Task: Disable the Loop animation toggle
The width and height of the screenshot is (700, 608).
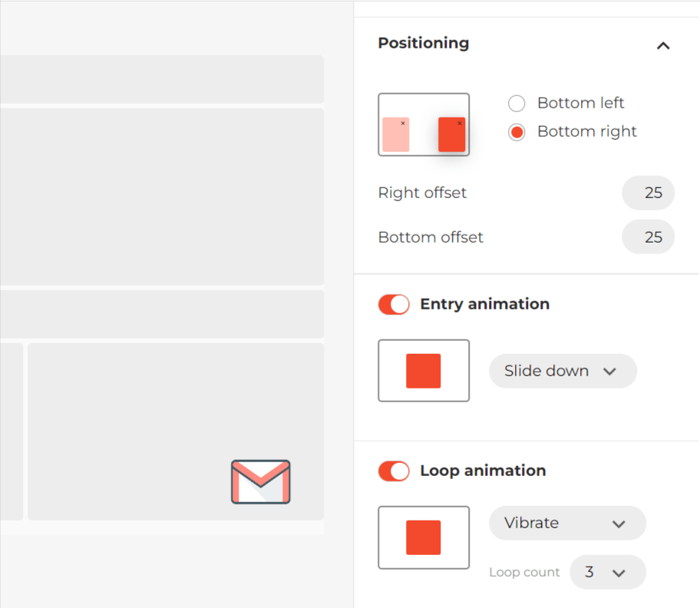Action: (x=394, y=471)
